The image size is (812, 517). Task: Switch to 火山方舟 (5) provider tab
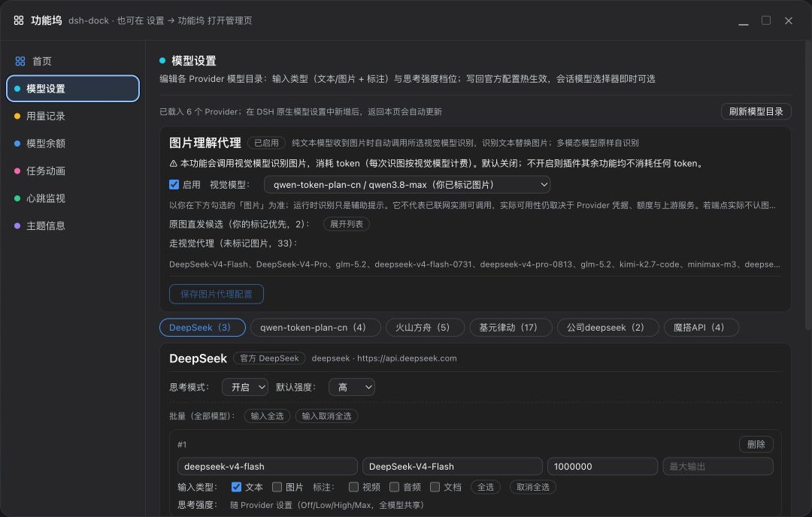(x=425, y=328)
